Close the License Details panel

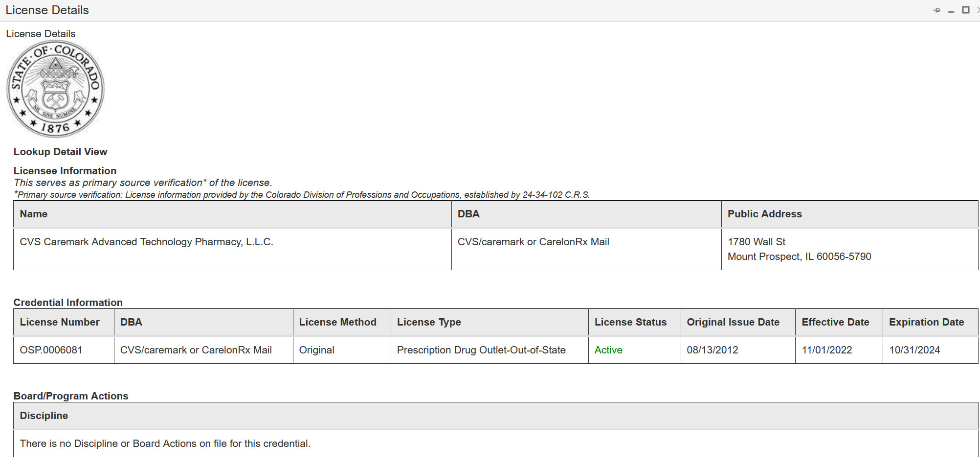tap(978, 10)
